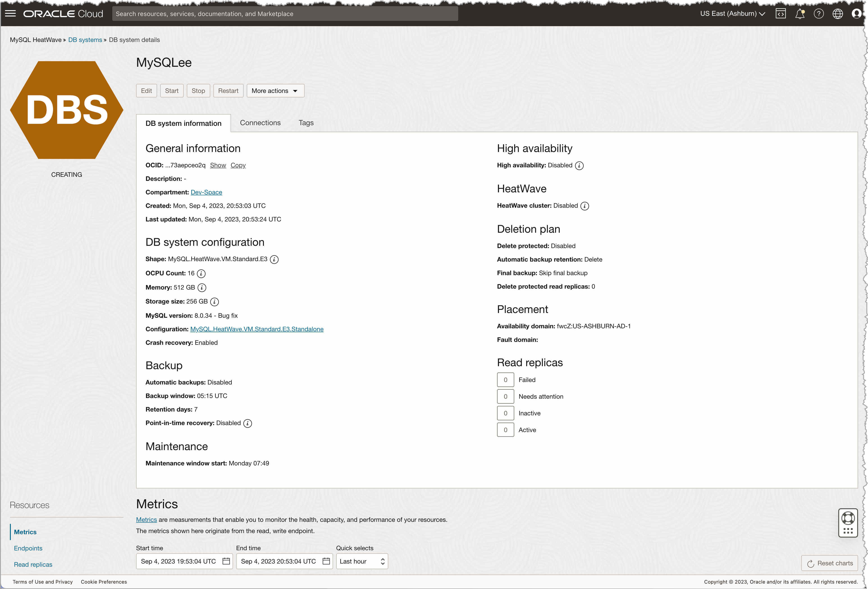
Task: Open Cookie Preferences link
Action: click(x=104, y=582)
